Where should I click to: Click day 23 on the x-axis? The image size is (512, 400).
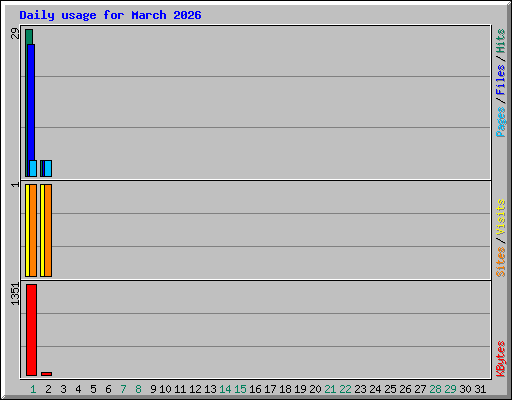[x=360, y=389]
